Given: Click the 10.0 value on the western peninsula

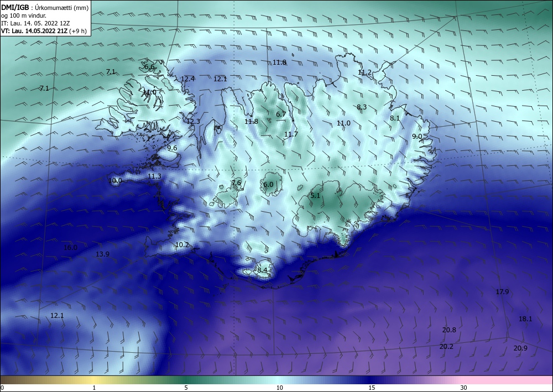Looking at the screenshot, I should coord(116,181).
